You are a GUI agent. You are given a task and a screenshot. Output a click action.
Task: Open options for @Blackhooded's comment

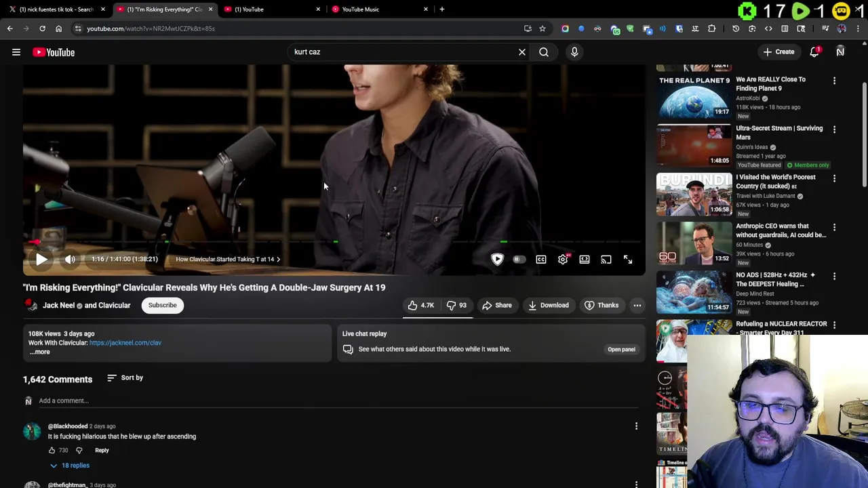636,426
